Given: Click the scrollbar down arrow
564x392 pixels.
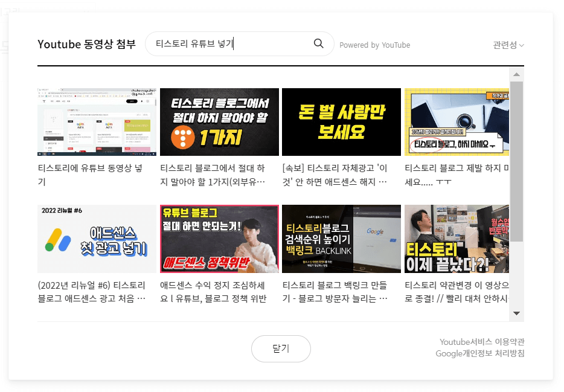Looking at the screenshot, I should [x=516, y=313].
